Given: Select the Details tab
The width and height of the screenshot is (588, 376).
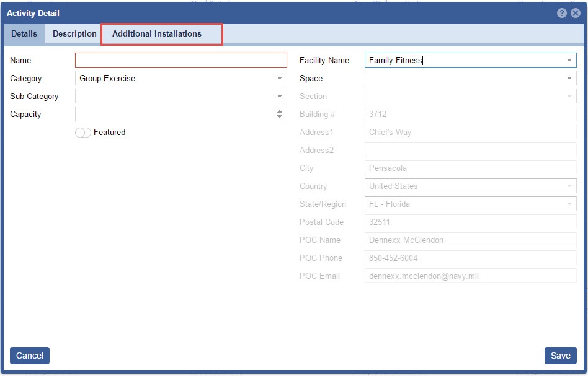Looking at the screenshot, I should point(24,34).
